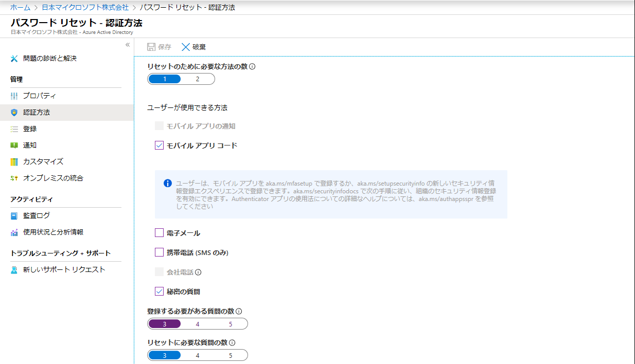Go to ホーム breadcrumb link
The width and height of the screenshot is (635, 364).
pyautogui.click(x=20, y=8)
